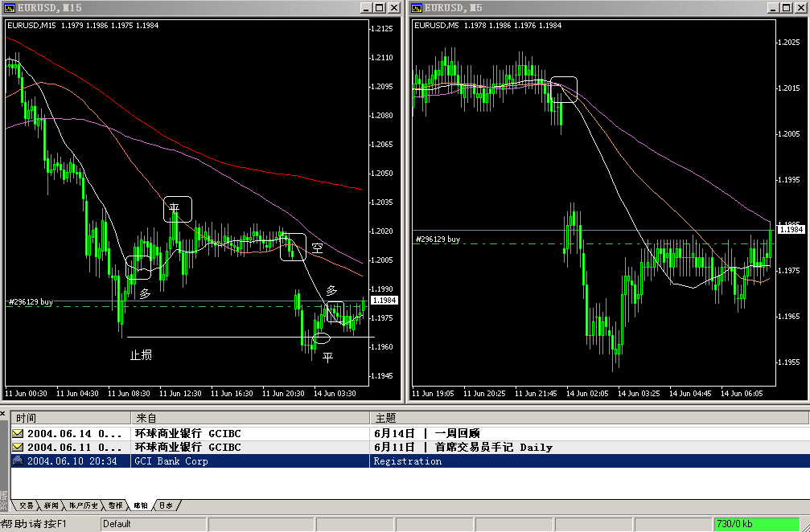Close the EURUSD,M5 chart window

(800, 8)
